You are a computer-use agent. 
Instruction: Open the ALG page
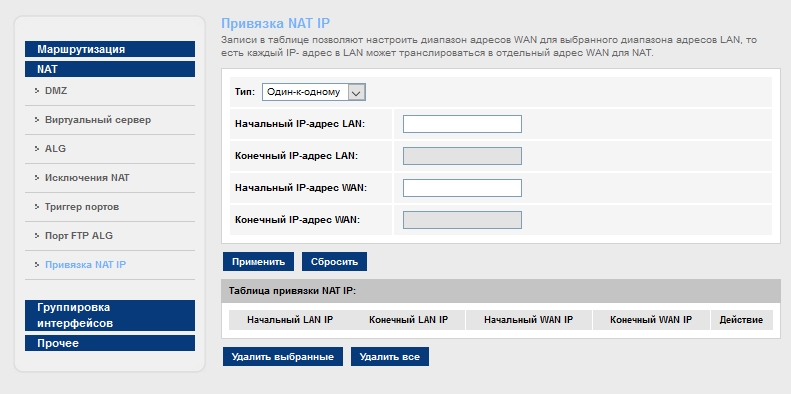(x=55, y=149)
